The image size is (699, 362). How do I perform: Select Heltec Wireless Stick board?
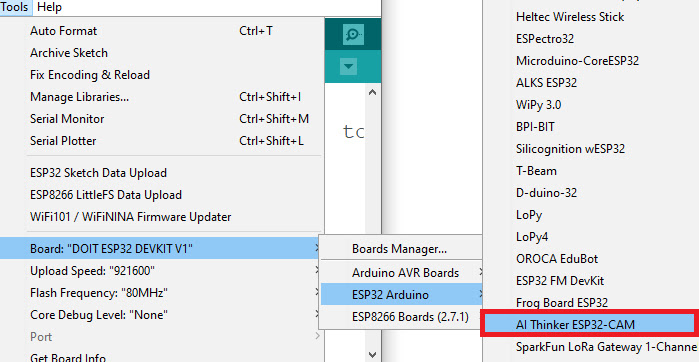coord(591,16)
